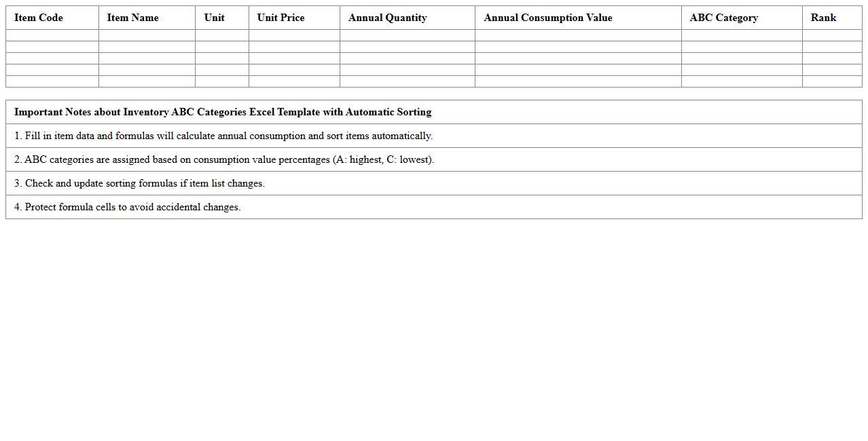Select first empty cell under Item Name
868x441 pixels.
click(147, 35)
